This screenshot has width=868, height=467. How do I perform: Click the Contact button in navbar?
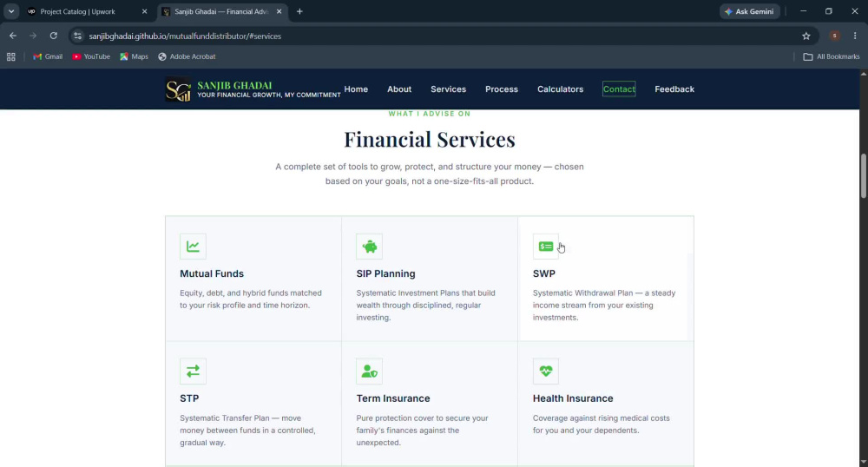[619, 89]
